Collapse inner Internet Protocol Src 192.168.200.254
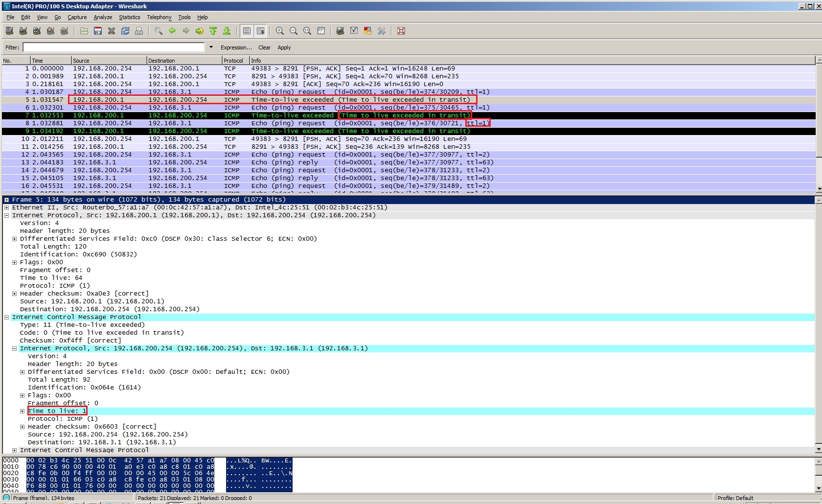The height and width of the screenshot is (504, 822). 14,348
